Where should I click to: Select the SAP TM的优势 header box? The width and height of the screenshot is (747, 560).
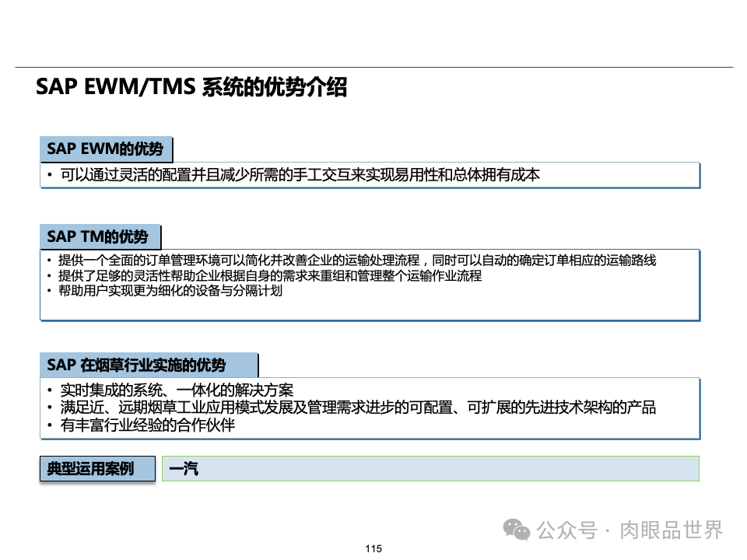point(100,236)
